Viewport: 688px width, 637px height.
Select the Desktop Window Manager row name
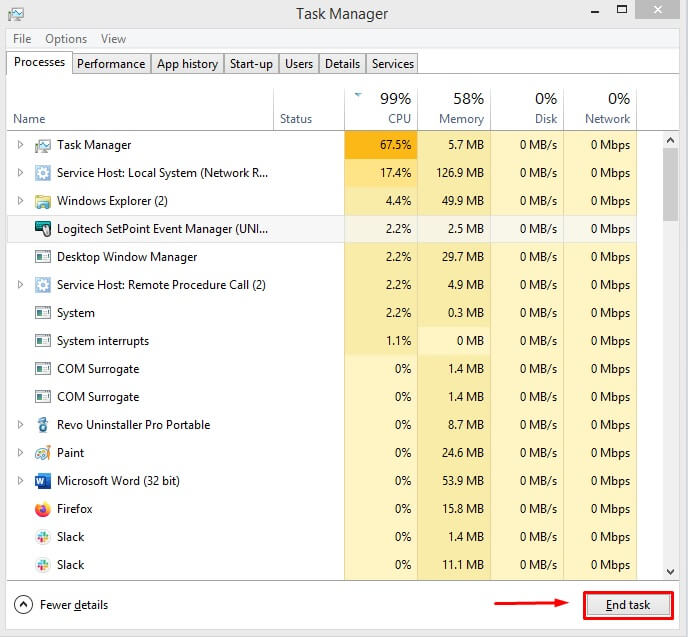tap(127, 257)
